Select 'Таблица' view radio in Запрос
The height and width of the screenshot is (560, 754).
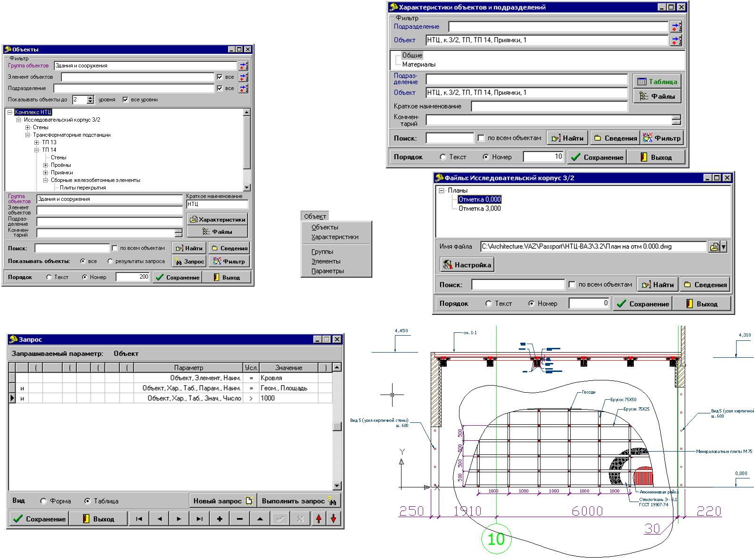pos(87,501)
